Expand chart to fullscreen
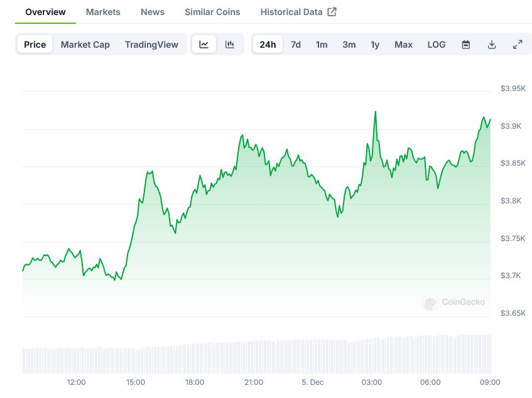This screenshot has width=532, height=398. pos(518,45)
